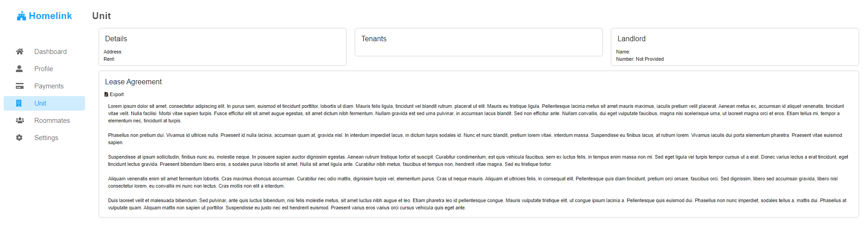The width and height of the screenshot is (868, 247).
Task: Open Payments from the sidebar text
Action: click(x=49, y=86)
